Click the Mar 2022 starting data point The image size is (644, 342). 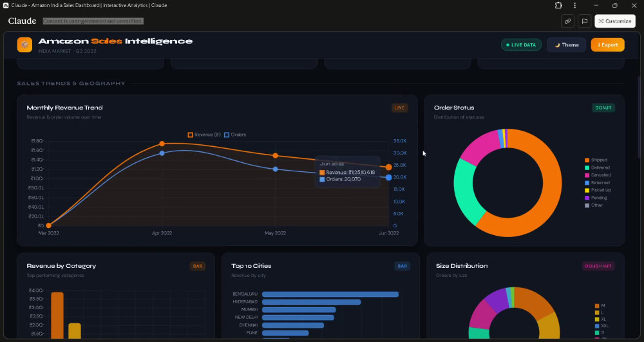tap(48, 225)
